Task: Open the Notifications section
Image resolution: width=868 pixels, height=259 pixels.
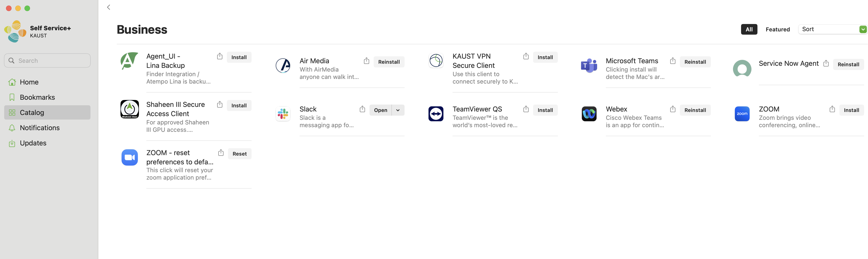Action: tap(47, 127)
